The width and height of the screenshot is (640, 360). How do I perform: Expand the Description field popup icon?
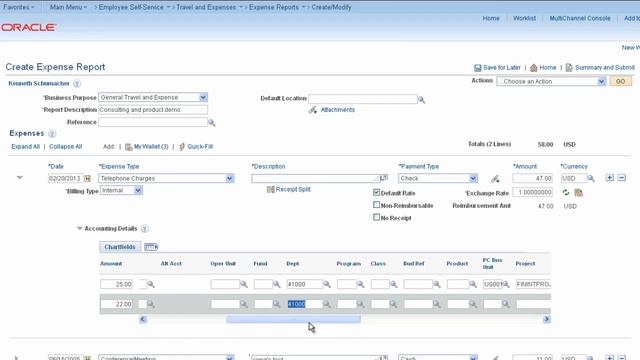pyautogui.click(x=384, y=178)
